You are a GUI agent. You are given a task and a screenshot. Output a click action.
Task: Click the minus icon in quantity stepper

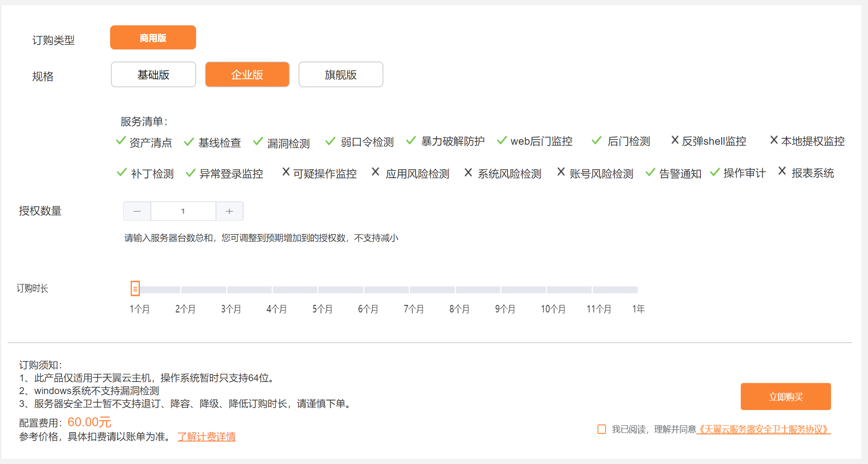137,211
